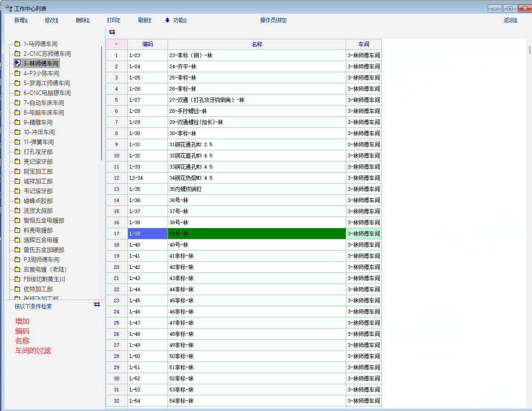Viewport: 532px width, 411px height.
Task: Click the 返回 button at top right
Action: click(x=511, y=21)
